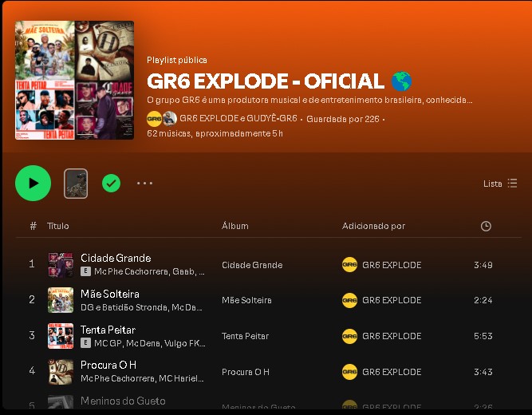This screenshot has height=415, width=532.
Task: Open Mc Phe Cachorrera artist under Cidade Grande
Action: coord(131,271)
